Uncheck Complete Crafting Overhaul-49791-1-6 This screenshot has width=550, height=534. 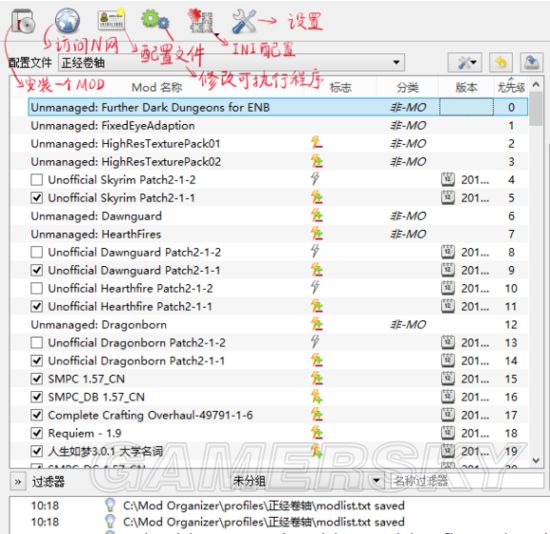(36, 415)
